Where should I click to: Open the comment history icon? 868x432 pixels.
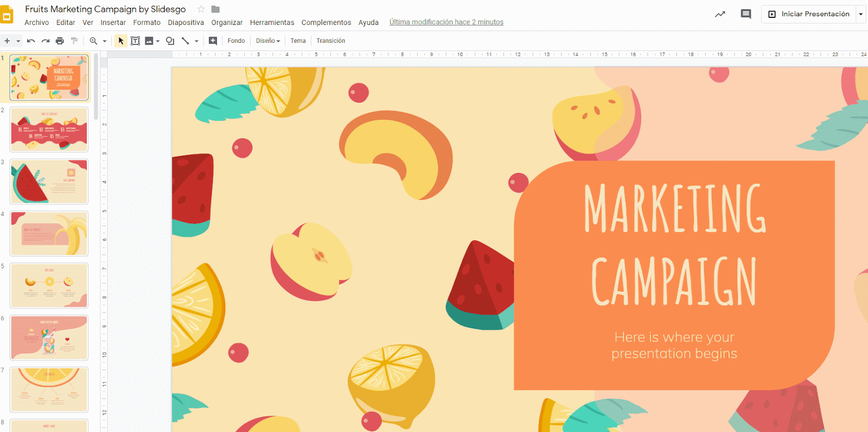(746, 14)
